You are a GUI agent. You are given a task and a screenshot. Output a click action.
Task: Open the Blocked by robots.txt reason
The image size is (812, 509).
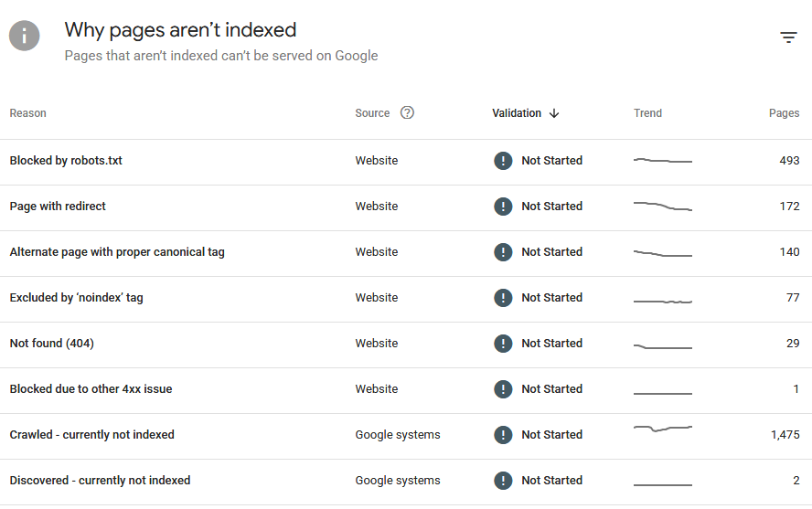click(x=66, y=161)
